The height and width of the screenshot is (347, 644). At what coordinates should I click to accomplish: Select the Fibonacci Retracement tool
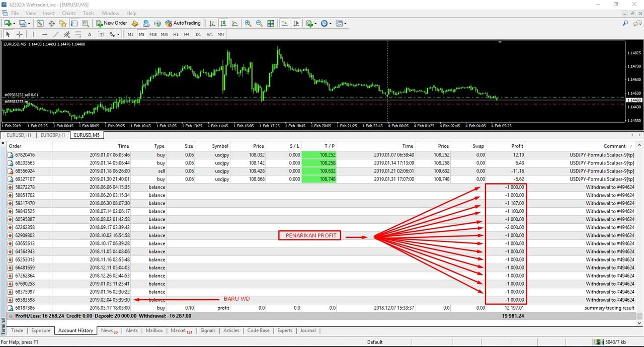pyautogui.click(x=78, y=34)
